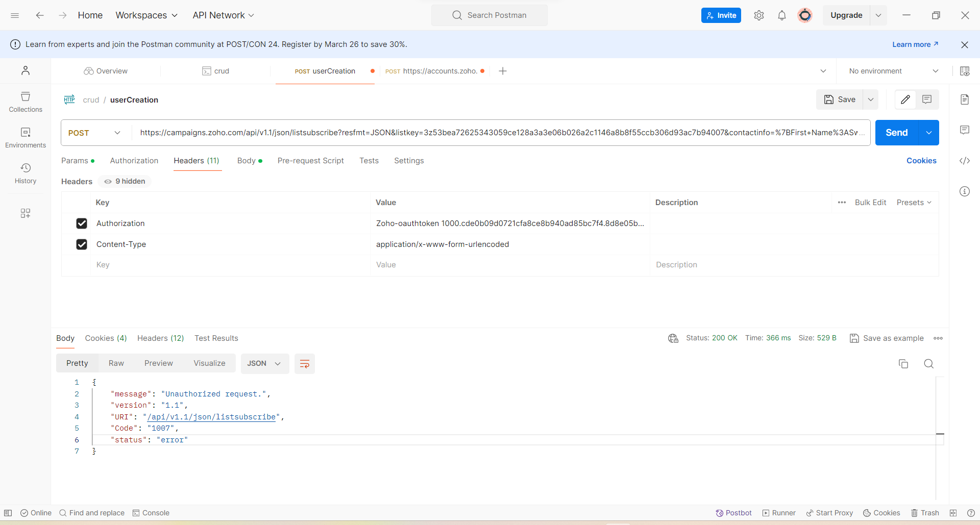The width and height of the screenshot is (980, 525).
Task: Show the 9 hidden headers
Action: point(125,181)
